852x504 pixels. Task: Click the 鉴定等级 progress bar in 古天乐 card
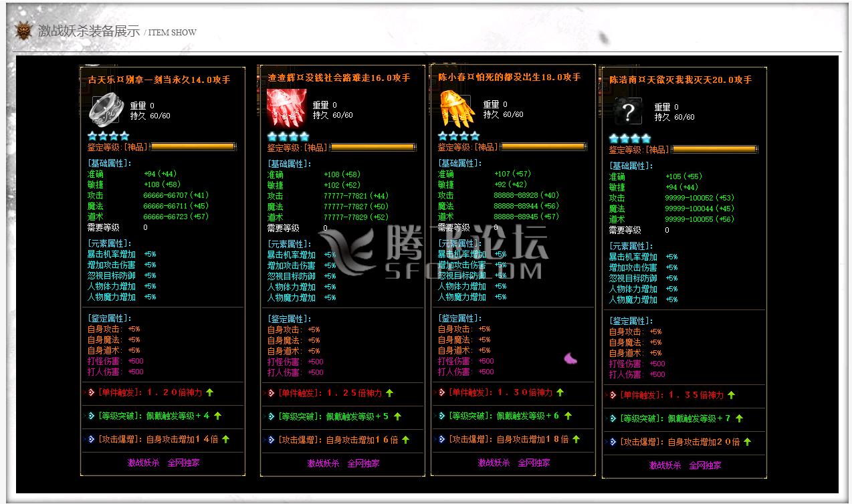(x=193, y=146)
